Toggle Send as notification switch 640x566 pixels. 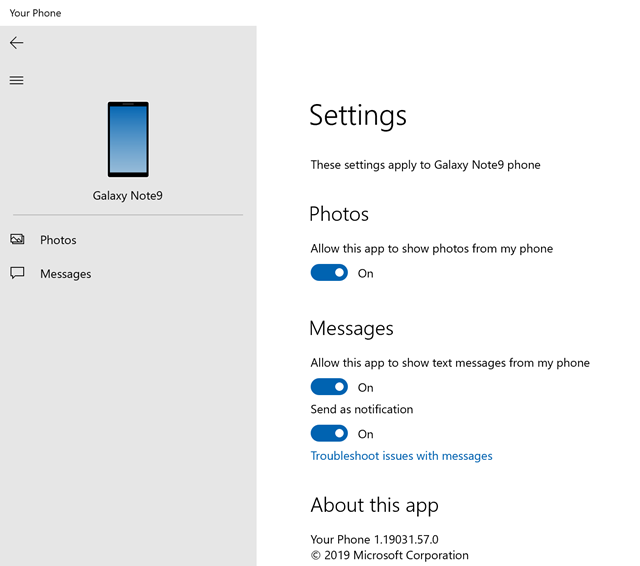point(329,433)
